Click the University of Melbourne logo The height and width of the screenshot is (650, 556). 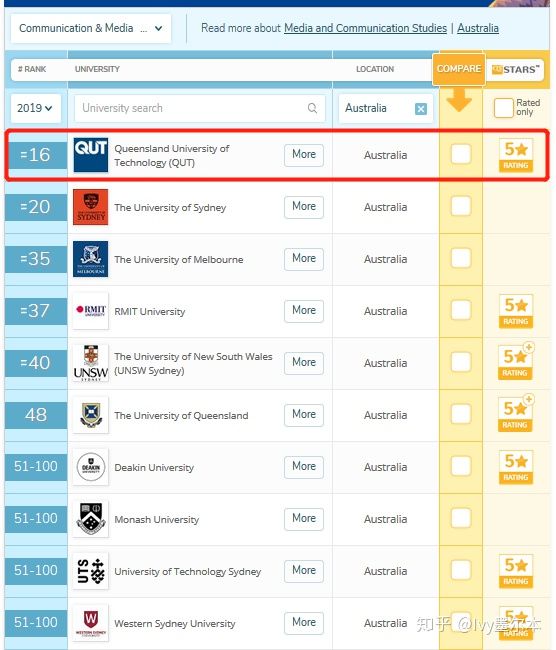pos(90,259)
